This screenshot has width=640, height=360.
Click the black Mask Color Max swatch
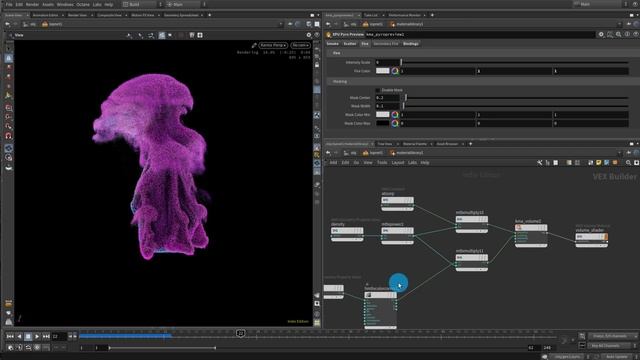point(382,123)
